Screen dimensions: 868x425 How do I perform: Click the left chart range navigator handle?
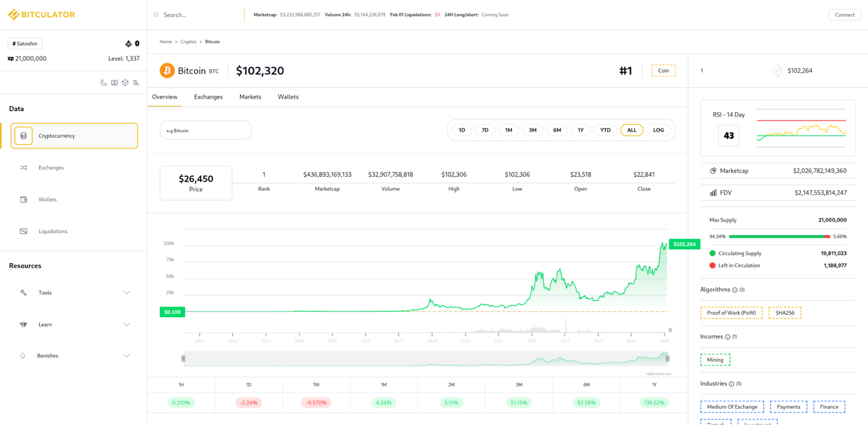[183, 359]
